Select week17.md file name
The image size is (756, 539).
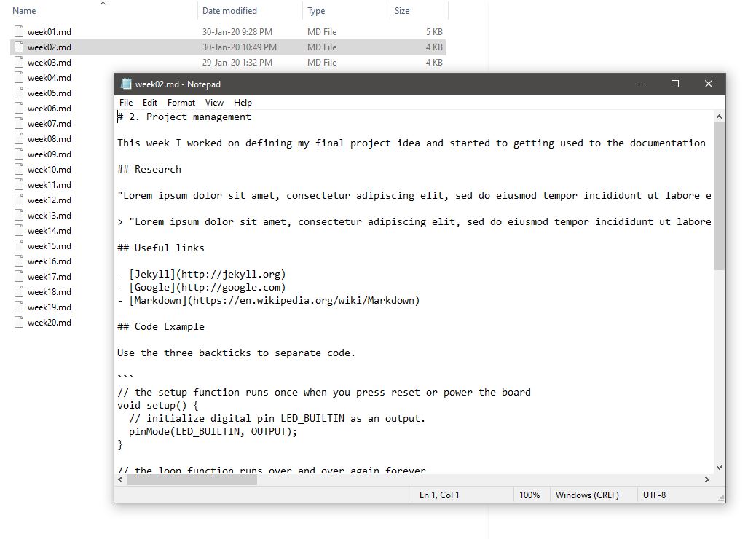50,277
